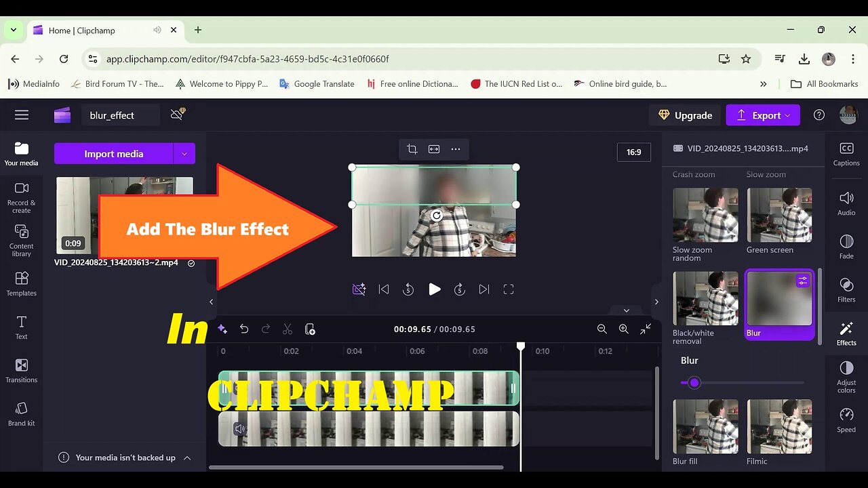Undo the last action
Screen dimensions: 868x488
point(244,329)
